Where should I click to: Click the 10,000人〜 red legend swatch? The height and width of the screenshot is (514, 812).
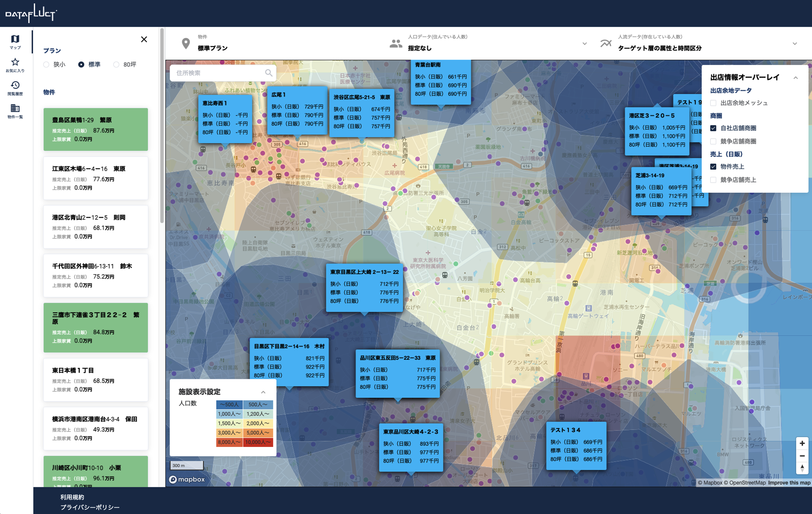(258, 442)
